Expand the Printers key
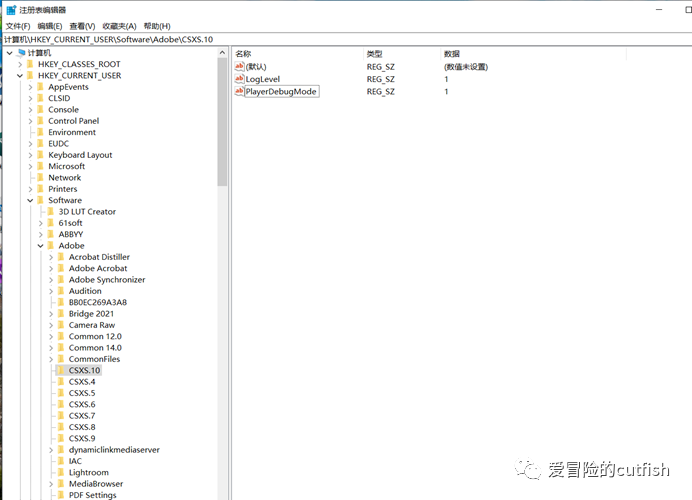692x500 pixels. (30, 189)
